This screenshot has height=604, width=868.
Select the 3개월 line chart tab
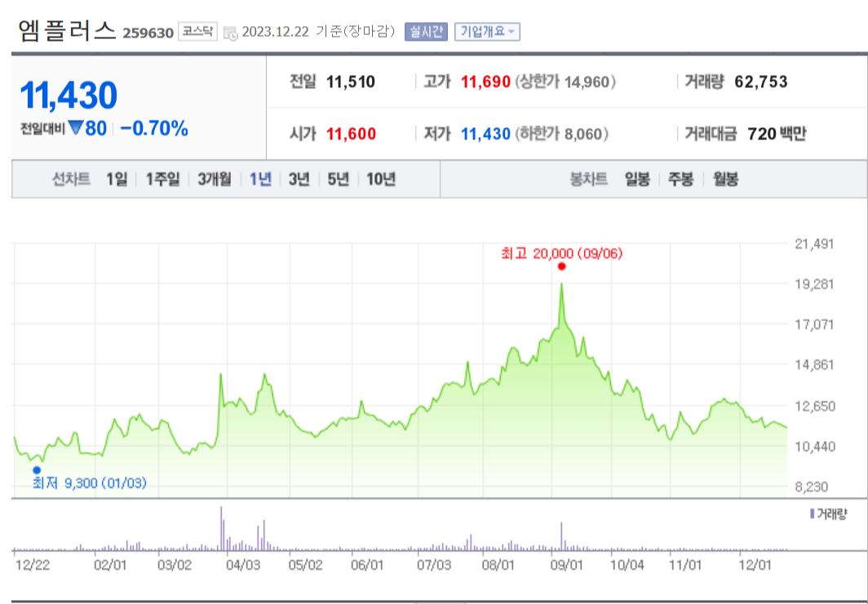[215, 179]
